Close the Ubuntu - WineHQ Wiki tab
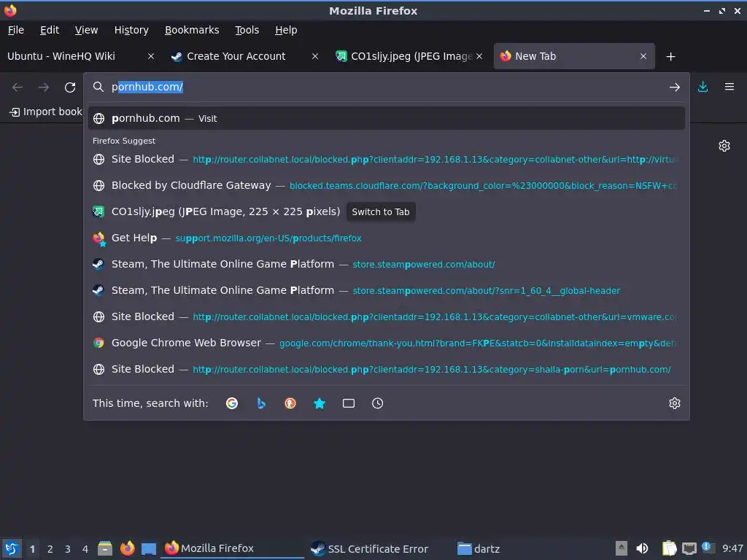Viewport: 747px width, 560px height. [x=150, y=56]
